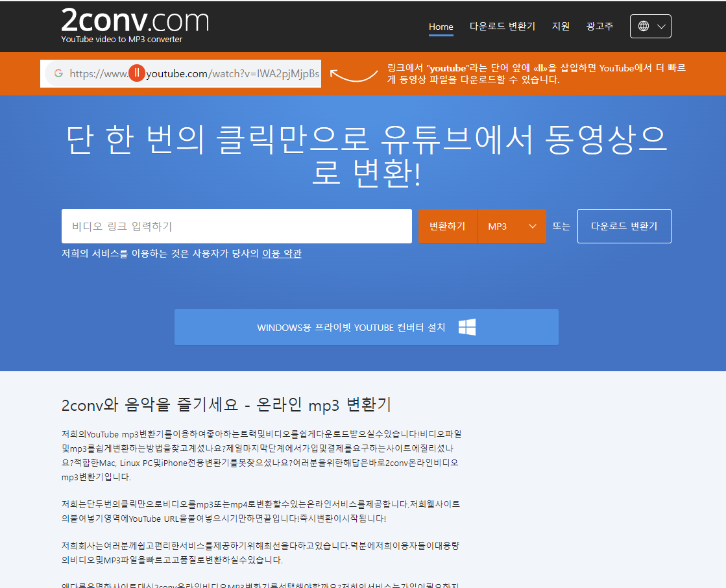
Task: Click the 비디오 링크 입력하기 input field
Action: point(237,226)
